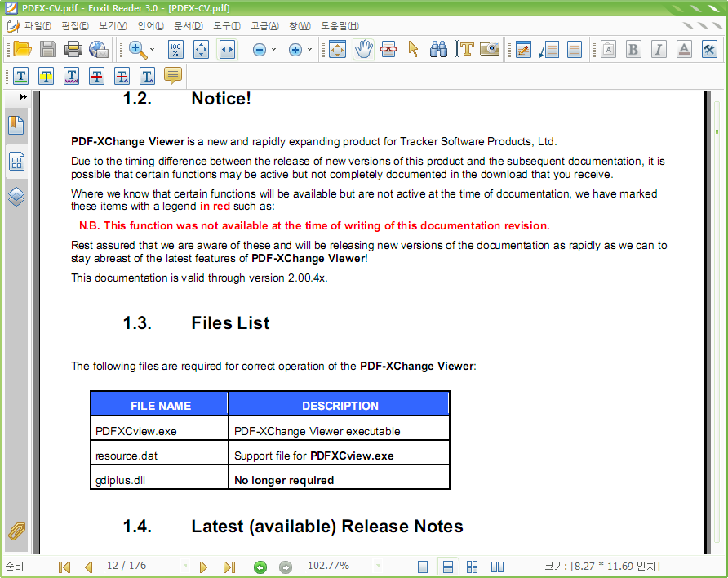Open the Layers side panel

tap(16, 197)
